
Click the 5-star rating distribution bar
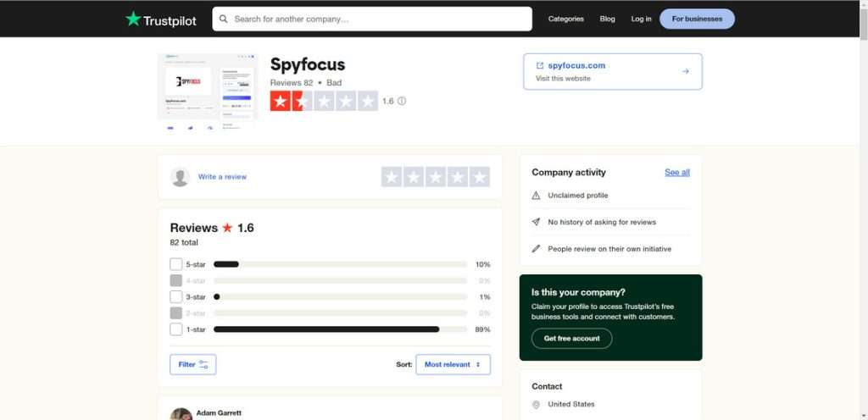pyautogui.click(x=341, y=264)
